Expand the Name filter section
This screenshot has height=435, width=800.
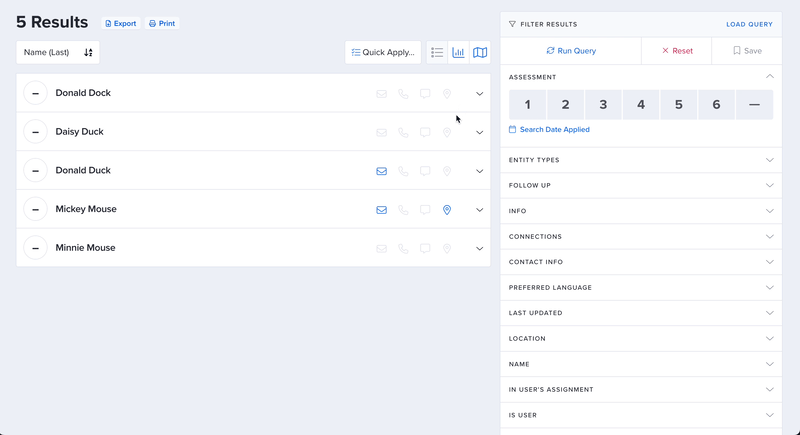pos(641,364)
